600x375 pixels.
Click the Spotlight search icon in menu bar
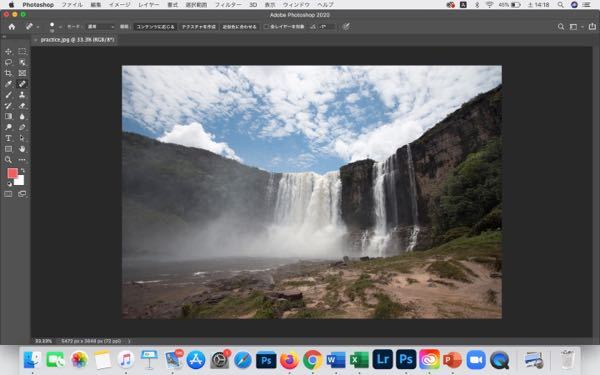tap(561, 5)
